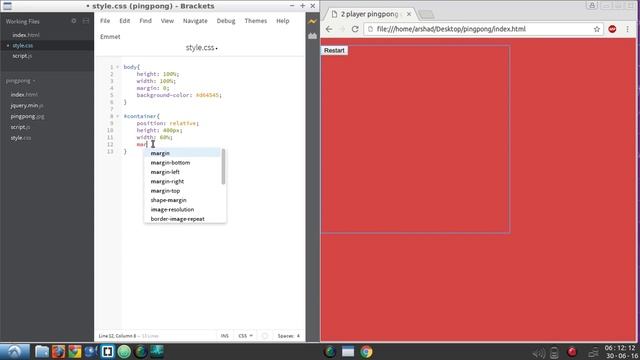
Task: Click the Brackets icon in the taskbar
Action: pyautogui.click(x=108, y=351)
